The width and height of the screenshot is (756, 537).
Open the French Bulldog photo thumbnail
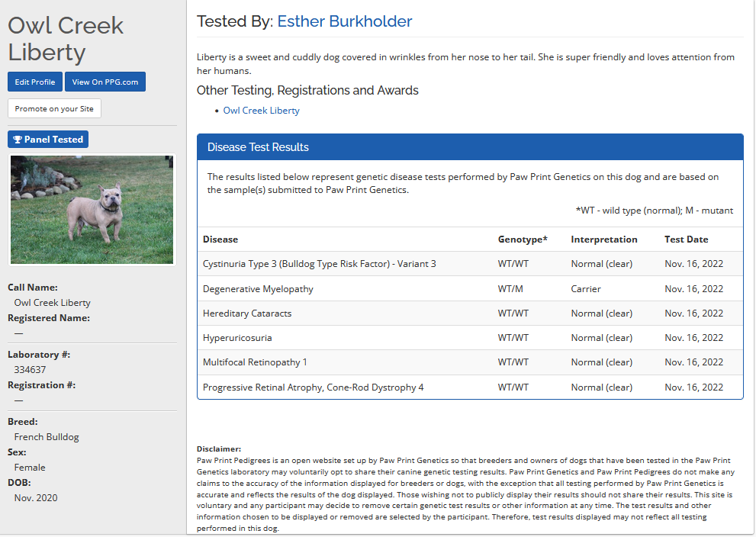pyautogui.click(x=92, y=210)
